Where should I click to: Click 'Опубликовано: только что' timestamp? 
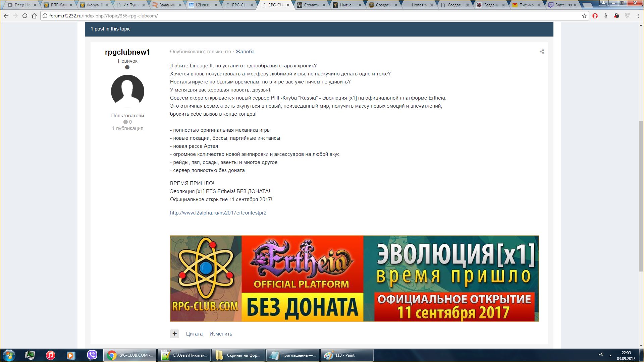[200, 52]
